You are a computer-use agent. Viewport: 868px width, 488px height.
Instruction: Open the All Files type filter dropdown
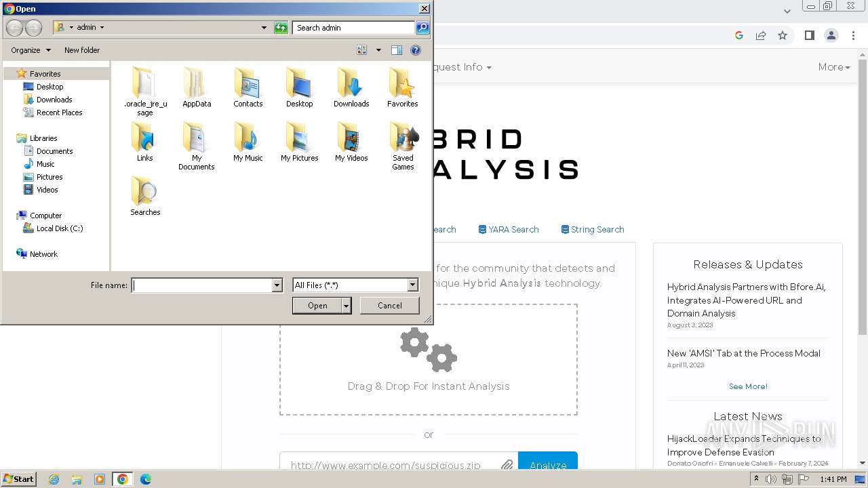tap(412, 285)
